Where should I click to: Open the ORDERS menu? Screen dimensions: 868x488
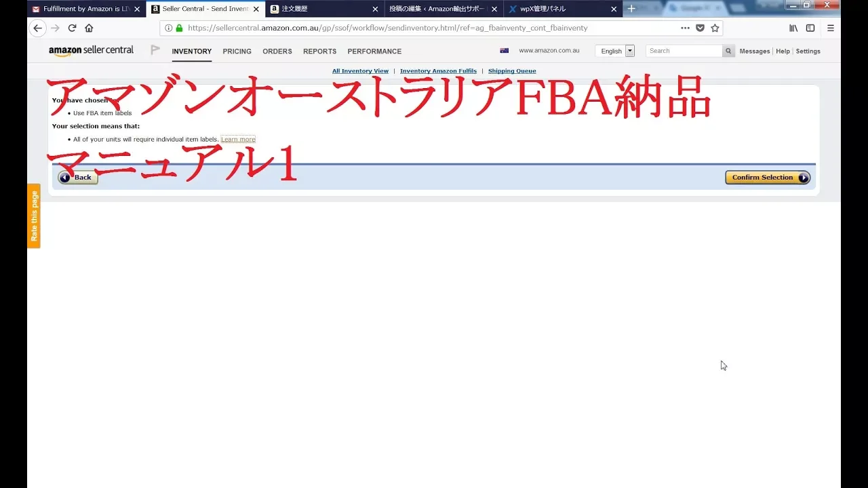[277, 52]
